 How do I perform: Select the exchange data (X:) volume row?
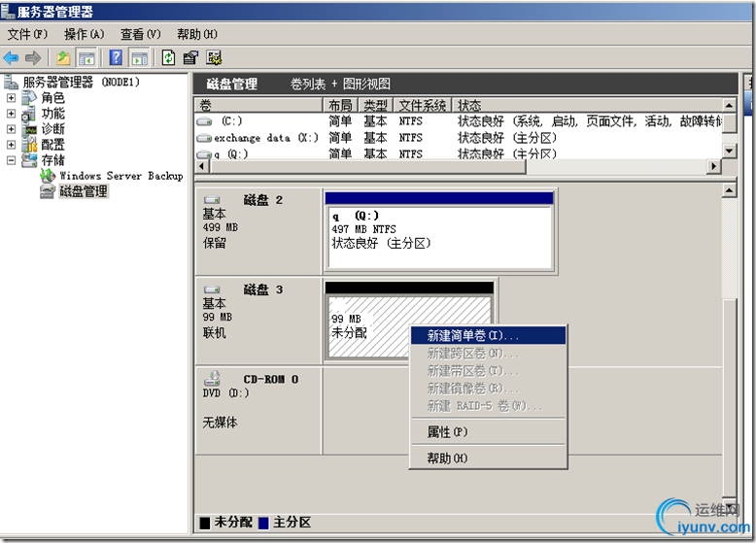coord(459,138)
